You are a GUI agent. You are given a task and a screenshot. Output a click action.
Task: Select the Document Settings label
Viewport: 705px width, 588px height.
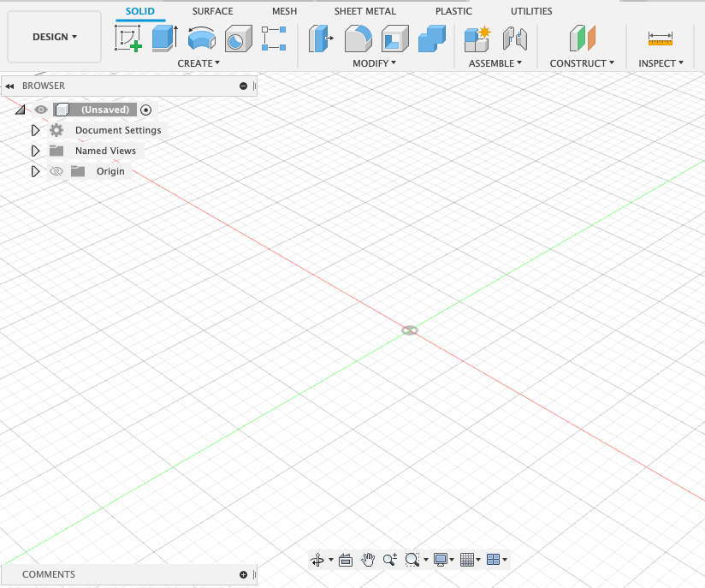tap(118, 130)
